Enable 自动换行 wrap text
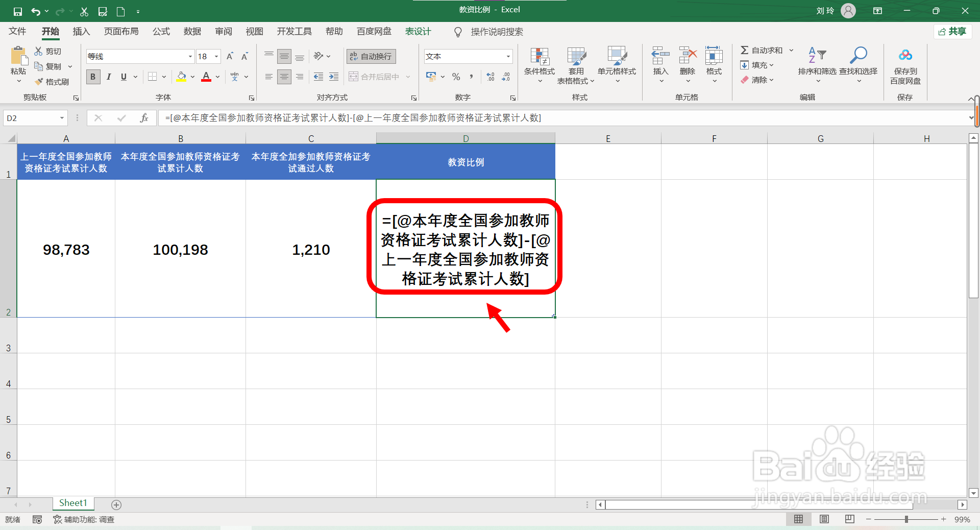The width and height of the screenshot is (980, 530). 371,56
